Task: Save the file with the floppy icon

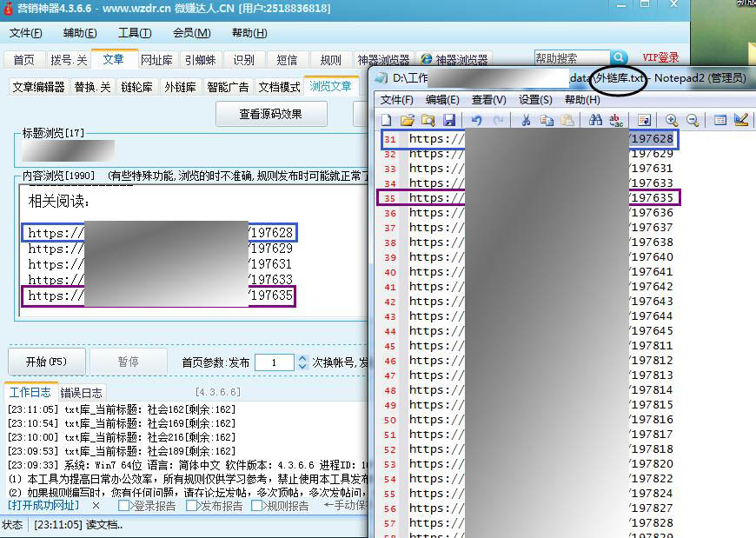Action: pyautogui.click(x=449, y=120)
